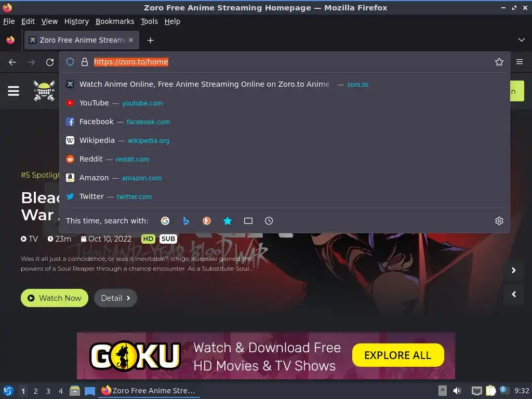Open the taskbar file manager icon
Viewport: 532px width, 399px height.
pyautogui.click(x=75, y=391)
